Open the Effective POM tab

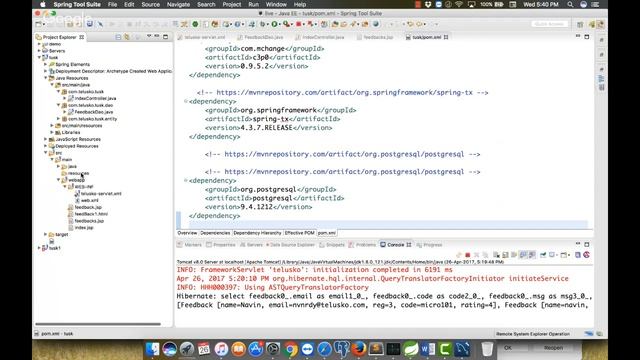tap(300, 233)
